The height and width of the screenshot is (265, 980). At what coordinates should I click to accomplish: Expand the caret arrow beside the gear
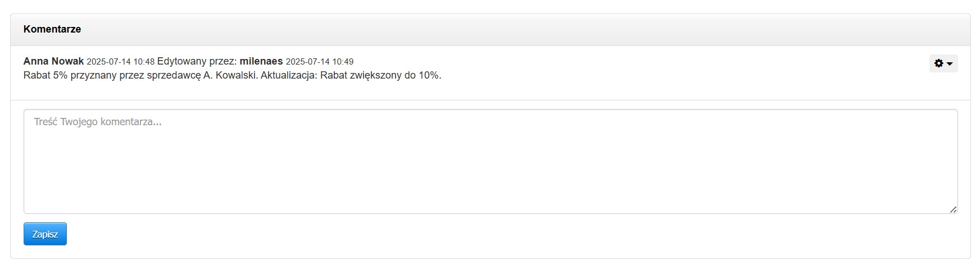click(950, 64)
